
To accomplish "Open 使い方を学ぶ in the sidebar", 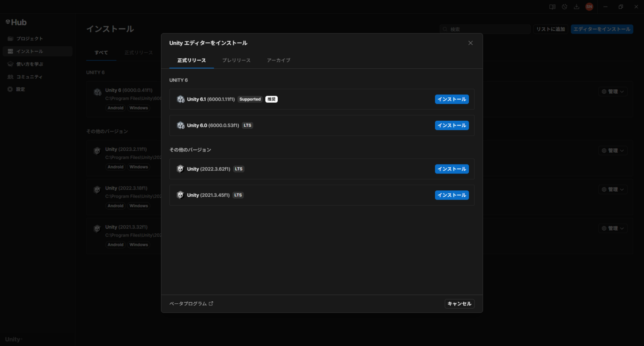I will click(37, 64).
